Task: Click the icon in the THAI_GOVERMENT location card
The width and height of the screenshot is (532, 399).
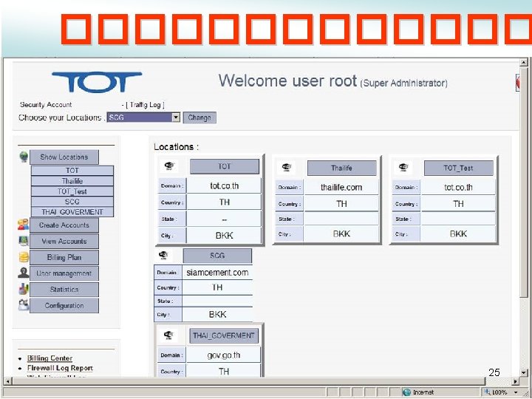Action: point(168,335)
